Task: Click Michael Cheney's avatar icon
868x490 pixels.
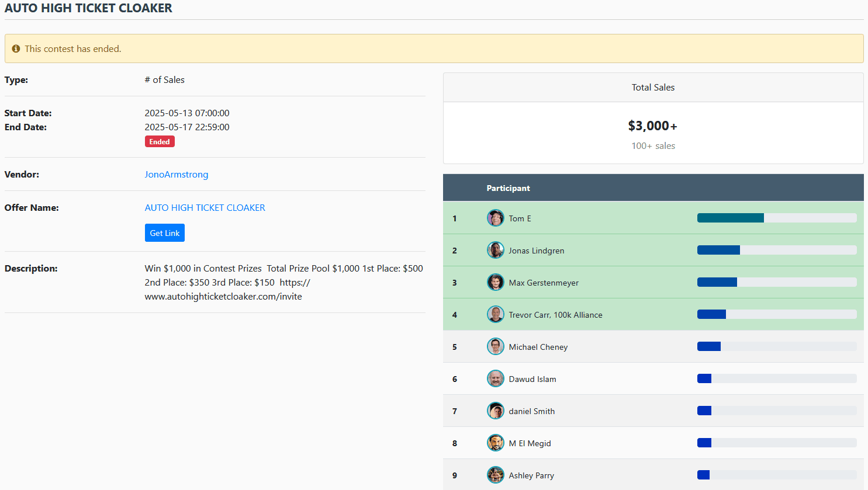Action: click(495, 347)
